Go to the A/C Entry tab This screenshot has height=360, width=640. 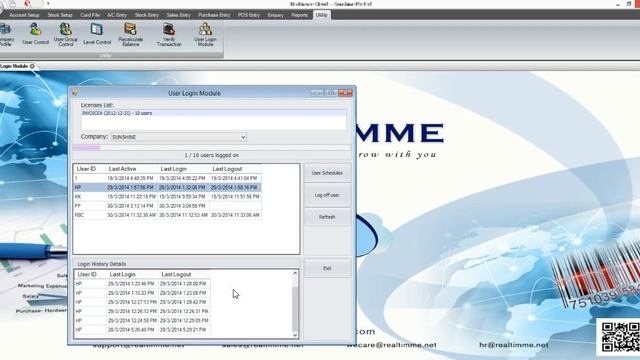tap(117, 15)
